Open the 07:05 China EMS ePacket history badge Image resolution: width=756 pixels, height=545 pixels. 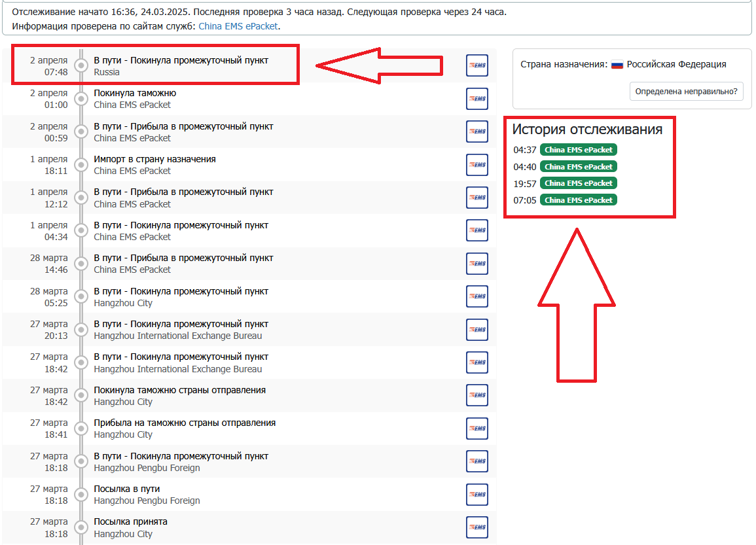(x=579, y=200)
